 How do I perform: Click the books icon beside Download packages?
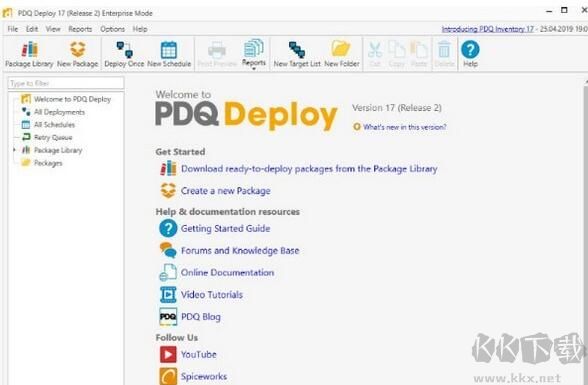pos(168,169)
